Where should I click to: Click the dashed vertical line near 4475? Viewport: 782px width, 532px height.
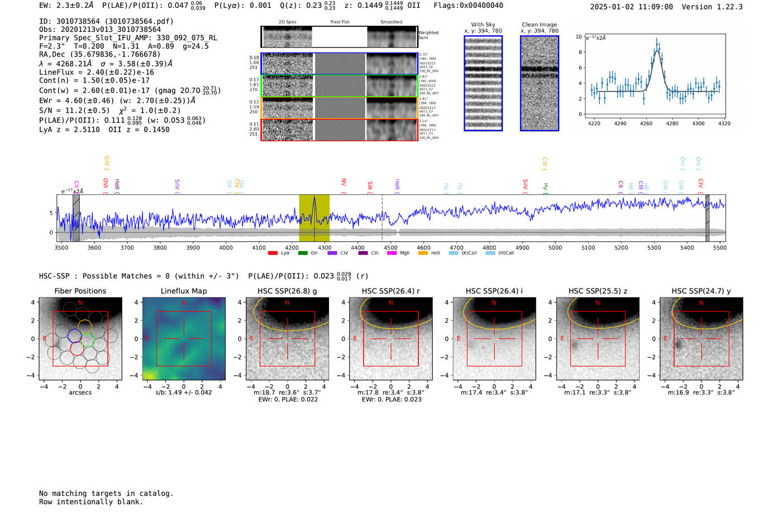point(382,218)
